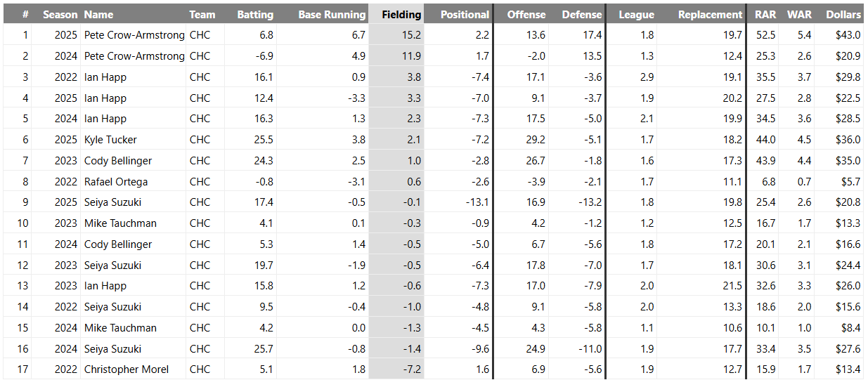
Task: Sort by the Dollars column
Action: (843, 14)
